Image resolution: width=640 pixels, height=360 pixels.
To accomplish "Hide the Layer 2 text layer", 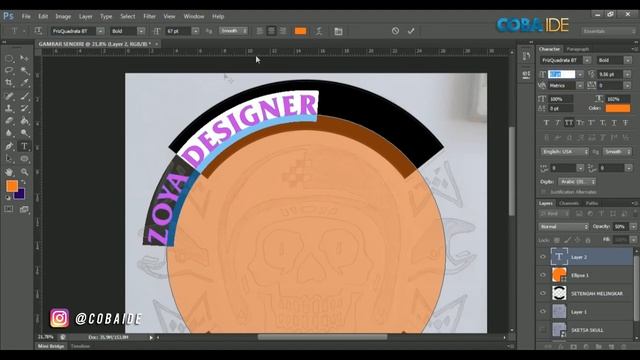I will [543, 257].
